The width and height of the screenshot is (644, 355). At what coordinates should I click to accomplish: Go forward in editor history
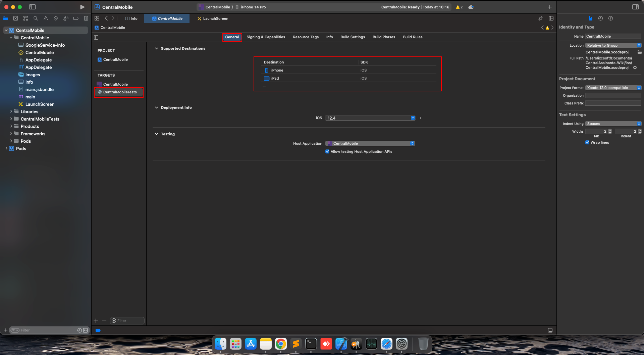[113, 18]
